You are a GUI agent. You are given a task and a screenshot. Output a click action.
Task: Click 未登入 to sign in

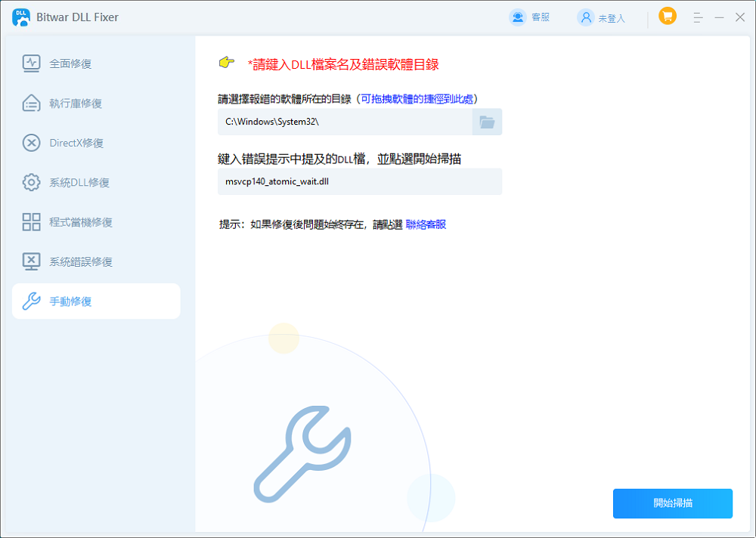612,18
